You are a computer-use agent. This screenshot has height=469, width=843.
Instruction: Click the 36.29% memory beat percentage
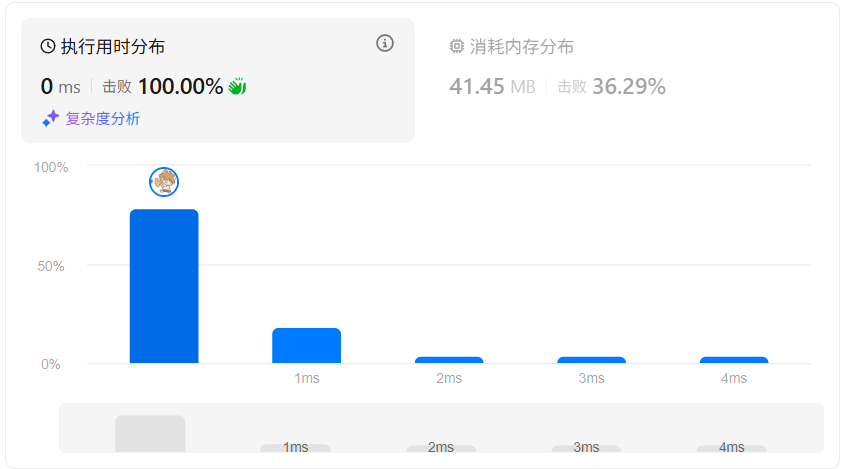629,86
